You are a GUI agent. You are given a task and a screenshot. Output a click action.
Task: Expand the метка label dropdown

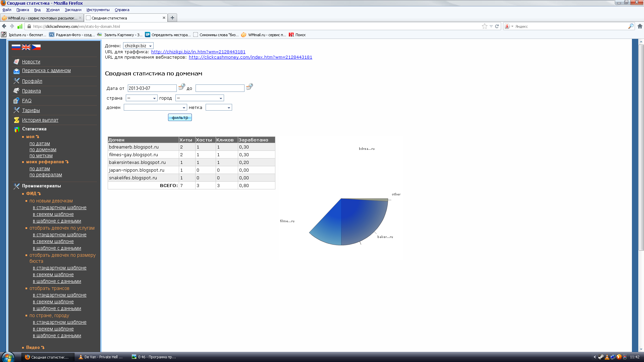(219, 107)
